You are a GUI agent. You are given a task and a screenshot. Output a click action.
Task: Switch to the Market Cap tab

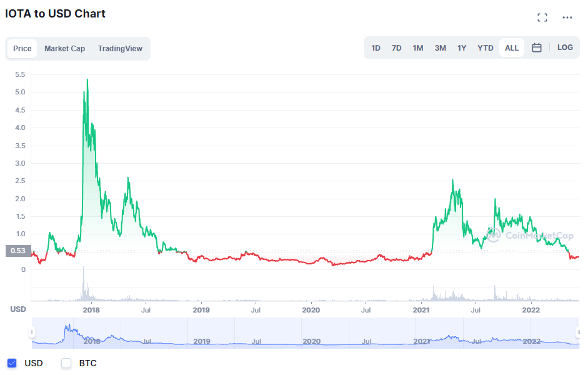pyautogui.click(x=64, y=48)
